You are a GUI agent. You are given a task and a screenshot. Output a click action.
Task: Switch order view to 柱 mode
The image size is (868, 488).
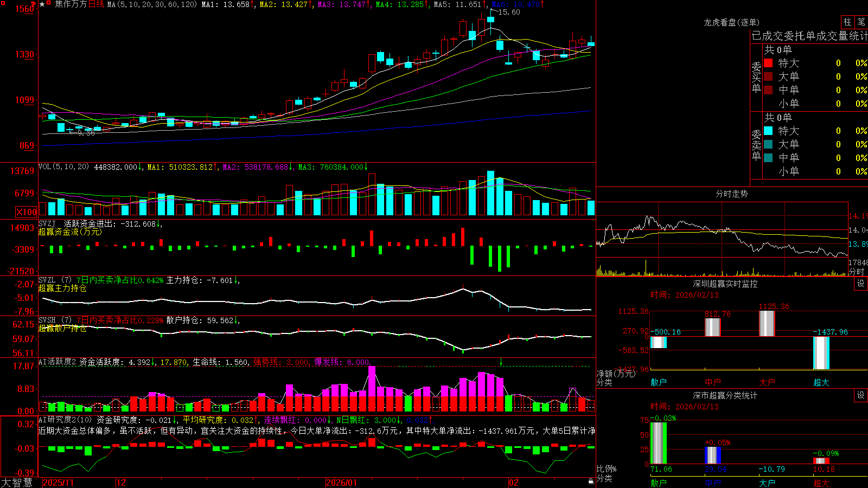coord(847,22)
